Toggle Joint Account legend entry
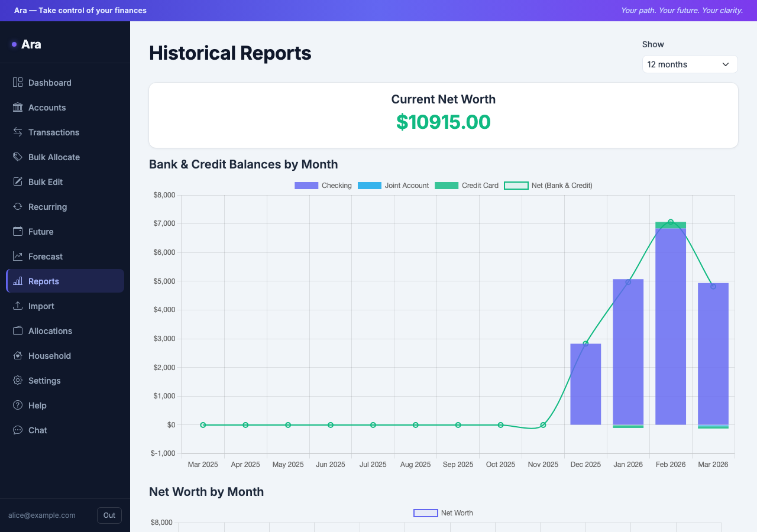This screenshot has height=532, width=757. 393,186
